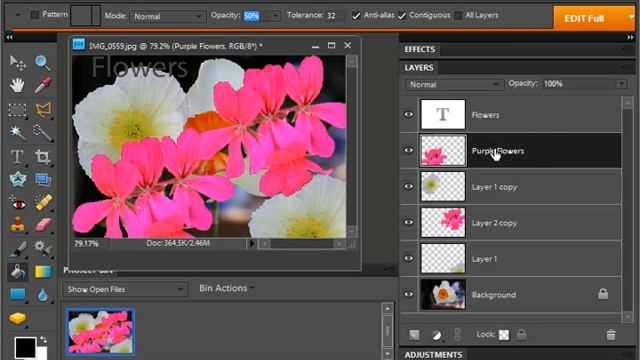Viewport: 640px width, 360px height.
Task: Select the Magic Wand tool
Action: (x=17, y=132)
